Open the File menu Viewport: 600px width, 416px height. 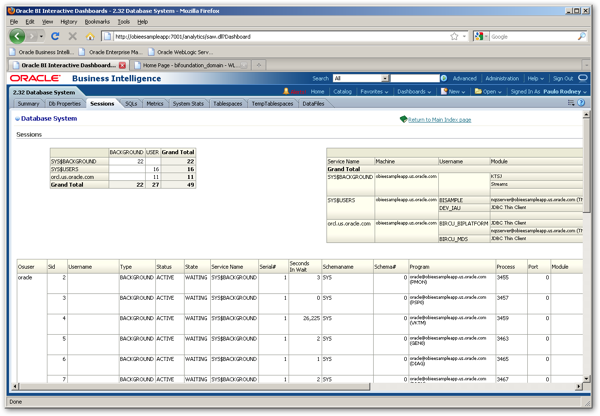coord(14,22)
